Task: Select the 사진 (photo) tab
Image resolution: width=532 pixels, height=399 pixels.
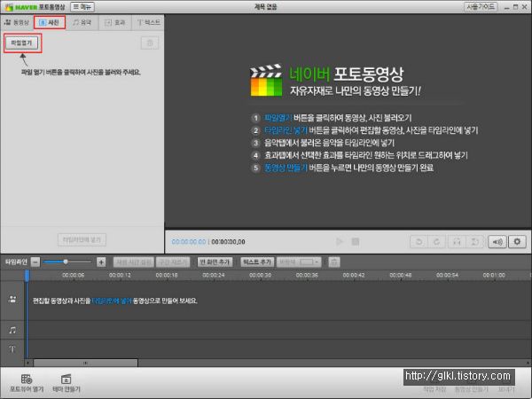Action: [x=50, y=23]
